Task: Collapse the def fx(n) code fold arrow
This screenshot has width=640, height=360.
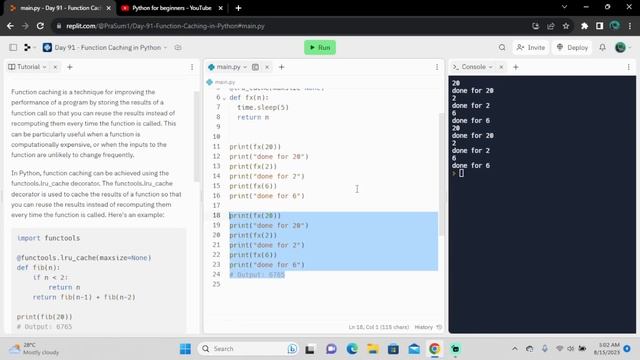Action: (x=224, y=98)
